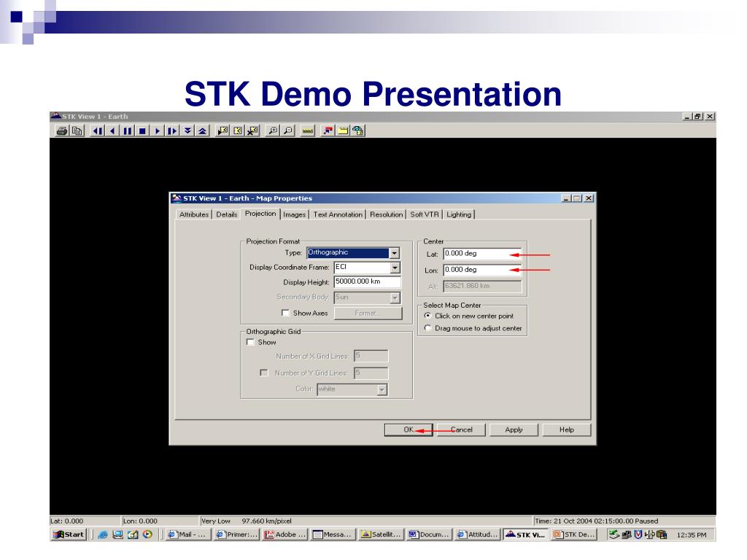Switch to the Details tab
Screen dimensions: 747x560
tap(227, 214)
